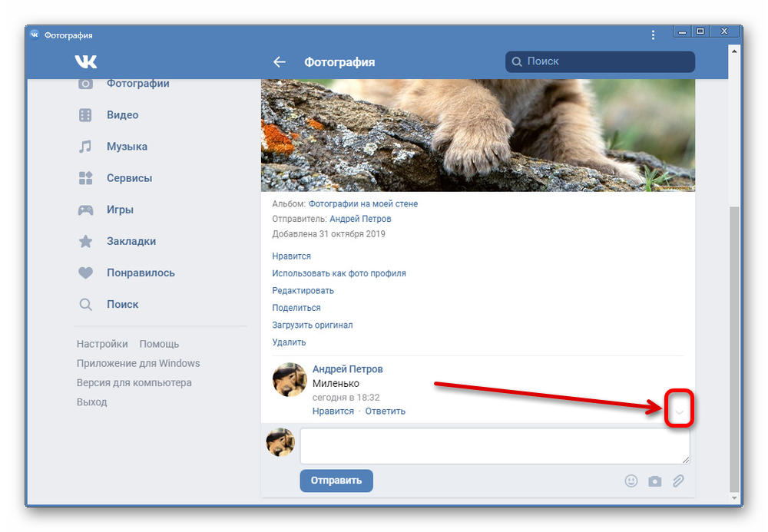Click the magnifier icon beside sidebar Поиск
The width and height of the screenshot is (768, 532).
85,305
